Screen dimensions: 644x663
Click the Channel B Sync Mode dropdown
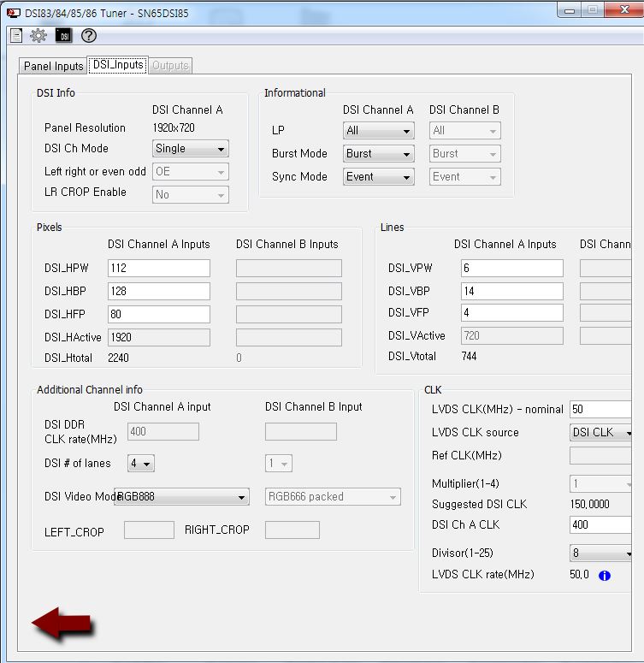465,177
